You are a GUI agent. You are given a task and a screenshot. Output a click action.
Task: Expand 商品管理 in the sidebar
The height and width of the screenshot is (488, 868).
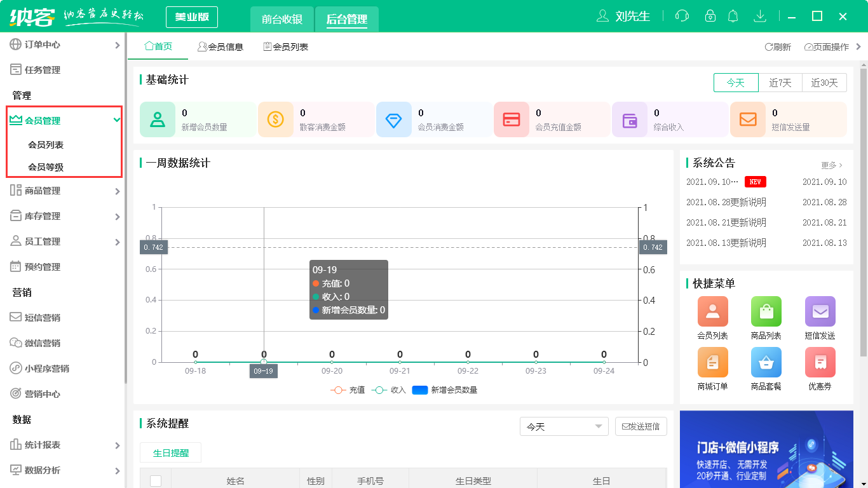click(x=64, y=191)
